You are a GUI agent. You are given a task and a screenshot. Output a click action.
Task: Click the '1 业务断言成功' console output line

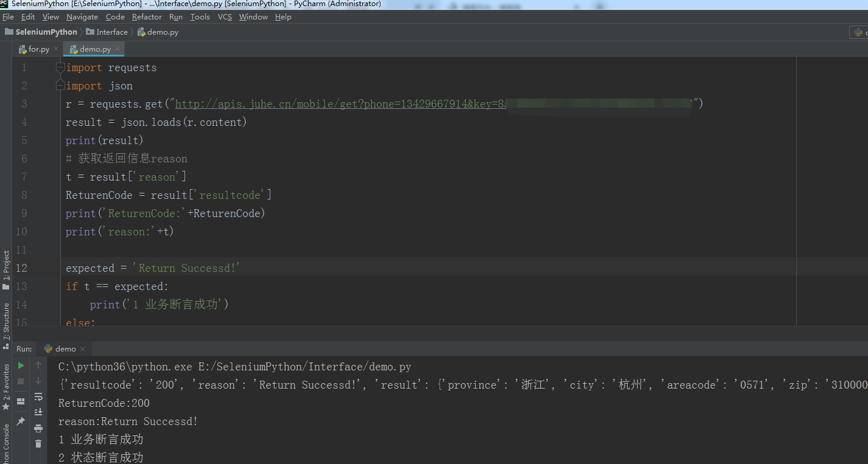101,440
